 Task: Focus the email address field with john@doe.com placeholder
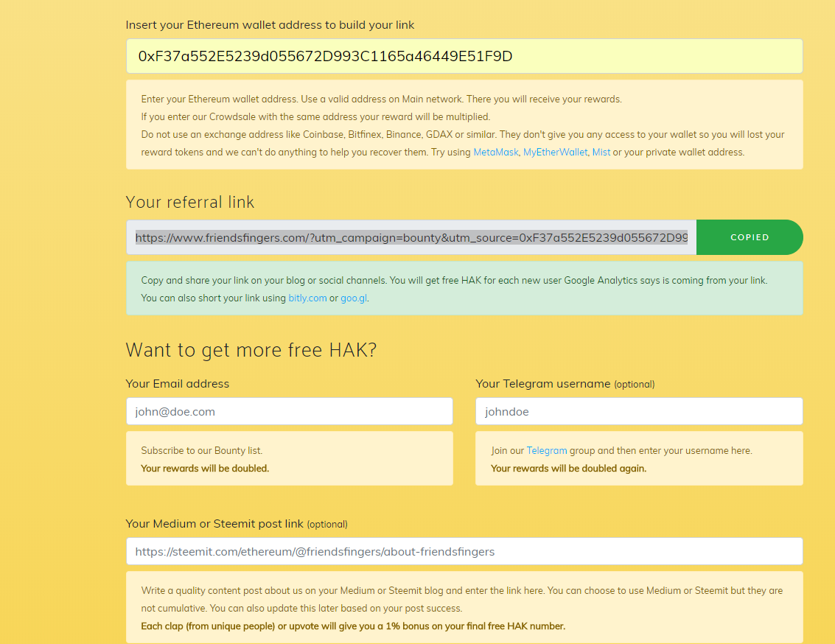[290, 411]
